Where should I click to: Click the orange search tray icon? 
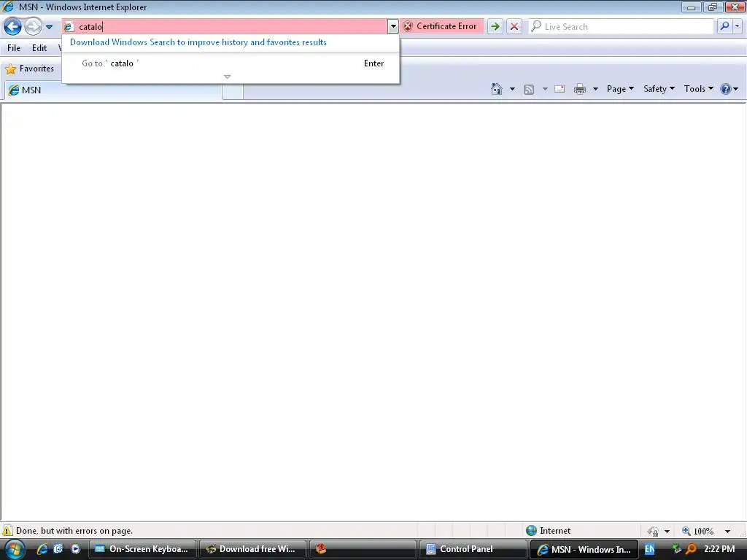691,549
